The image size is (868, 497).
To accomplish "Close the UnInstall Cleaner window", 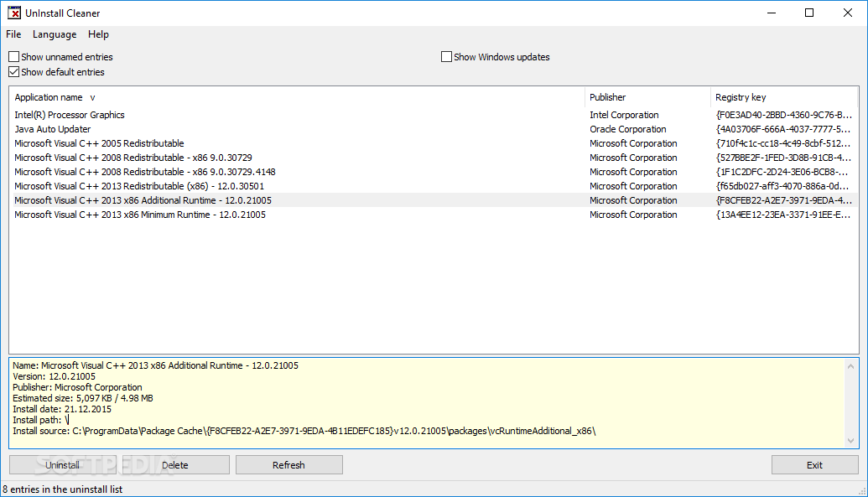I will pyautogui.click(x=848, y=13).
